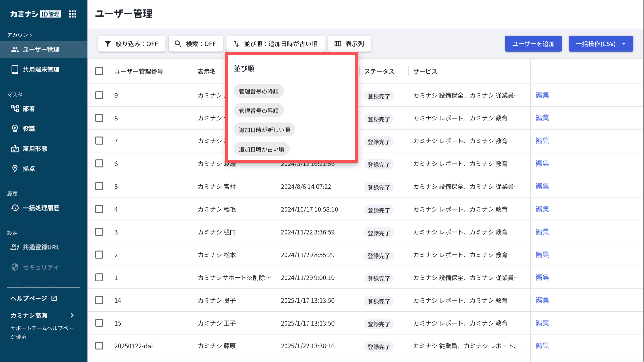Screen dimensions: 644x362
Task: Click the 部署 organization chart icon
Action: (15, 109)
